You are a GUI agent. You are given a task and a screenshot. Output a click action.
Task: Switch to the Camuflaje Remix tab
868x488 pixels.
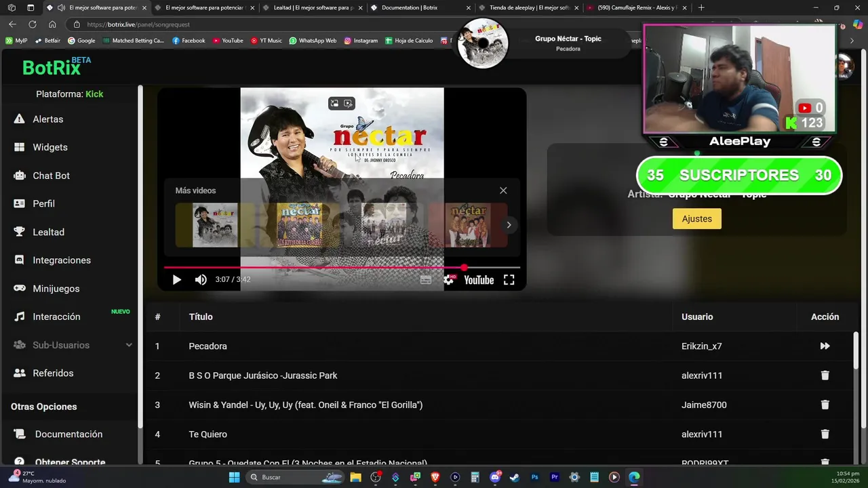click(636, 7)
